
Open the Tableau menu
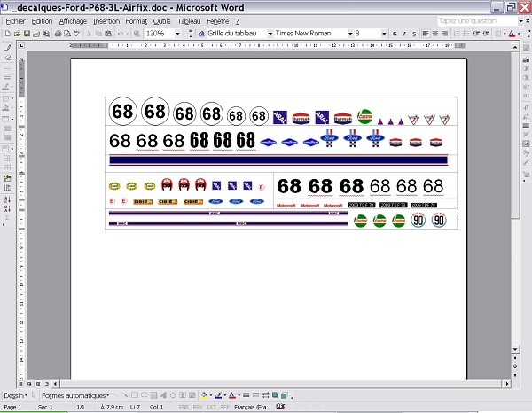189,21
